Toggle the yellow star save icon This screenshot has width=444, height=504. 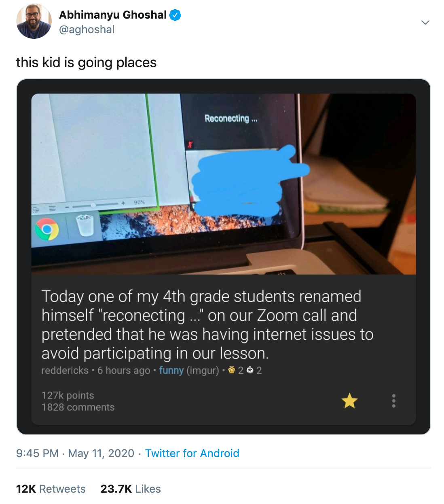pos(349,401)
